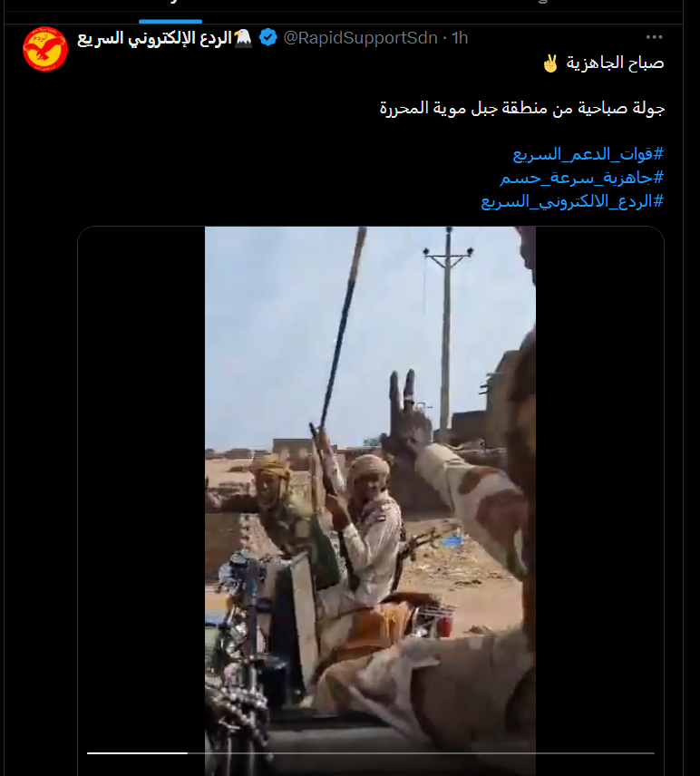Open the Rapid Support account avatar
The width and height of the screenshot is (700, 776).
click(45, 49)
